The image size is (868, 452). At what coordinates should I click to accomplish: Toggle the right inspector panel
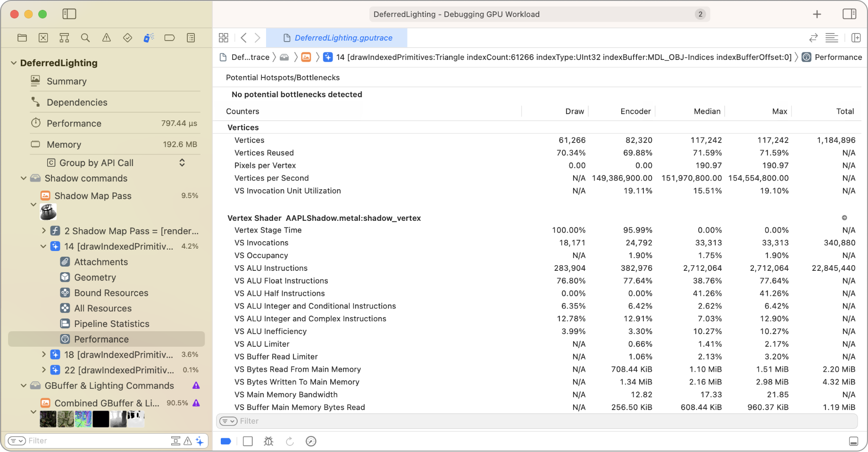849,14
